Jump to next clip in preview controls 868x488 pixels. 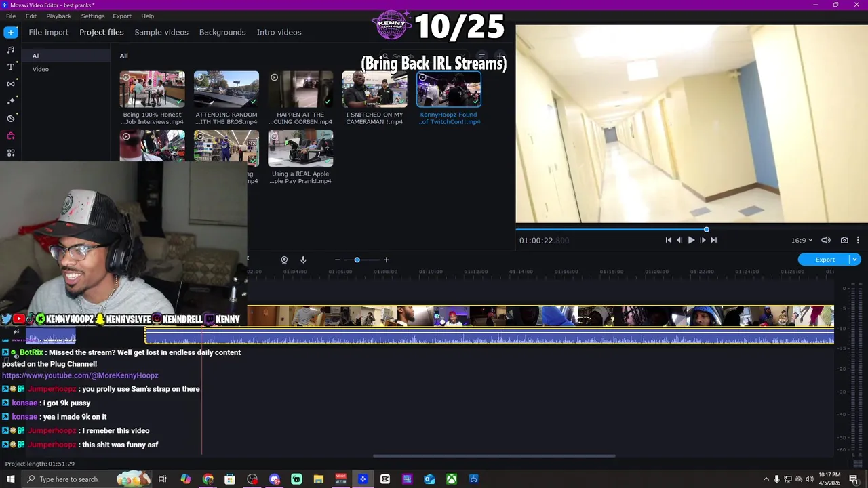click(x=713, y=240)
